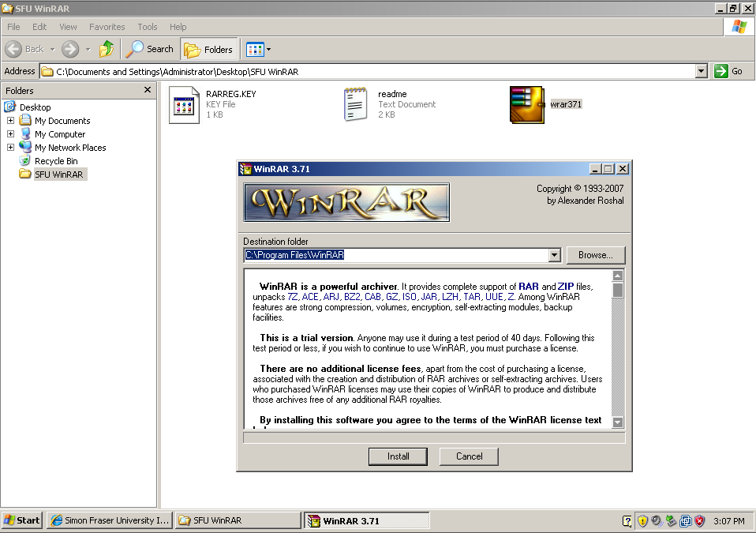
Task: Open the readme text document icon
Action: click(x=356, y=104)
